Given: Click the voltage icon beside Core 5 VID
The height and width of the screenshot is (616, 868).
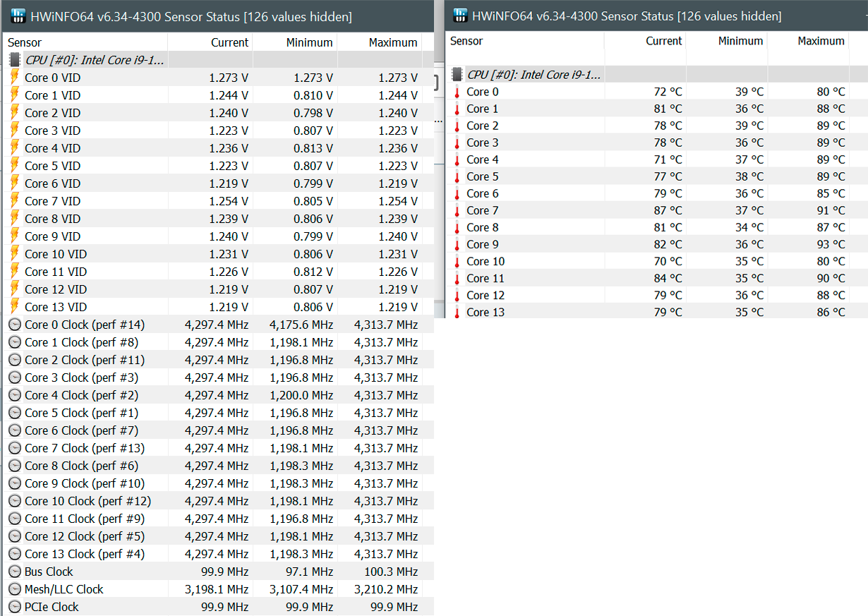Looking at the screenshot, I should [15, 166].
